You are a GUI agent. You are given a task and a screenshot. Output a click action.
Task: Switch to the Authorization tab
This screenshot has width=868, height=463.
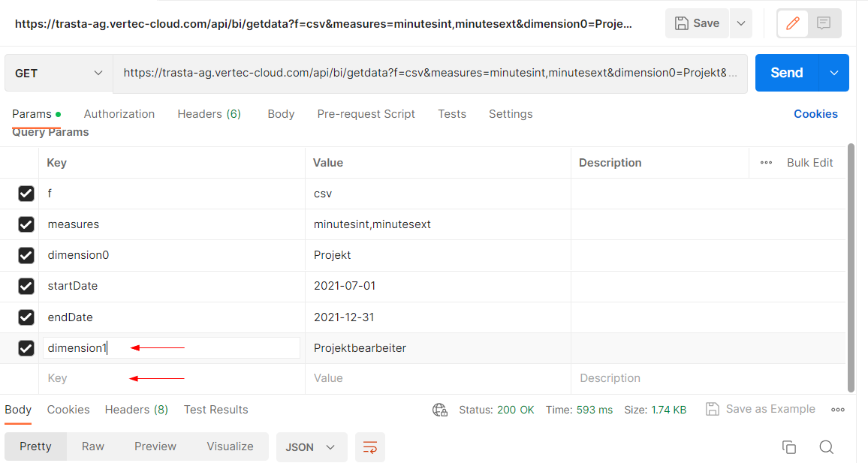119,114
